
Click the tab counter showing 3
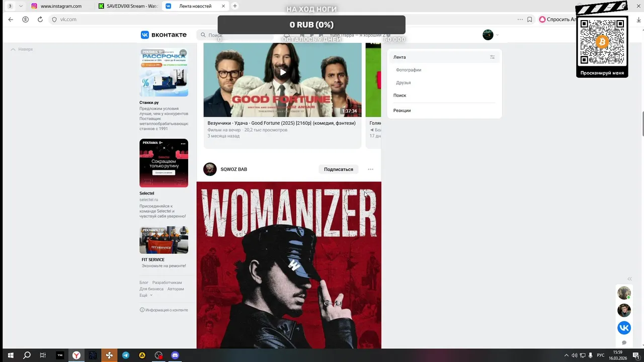(10, 6)
